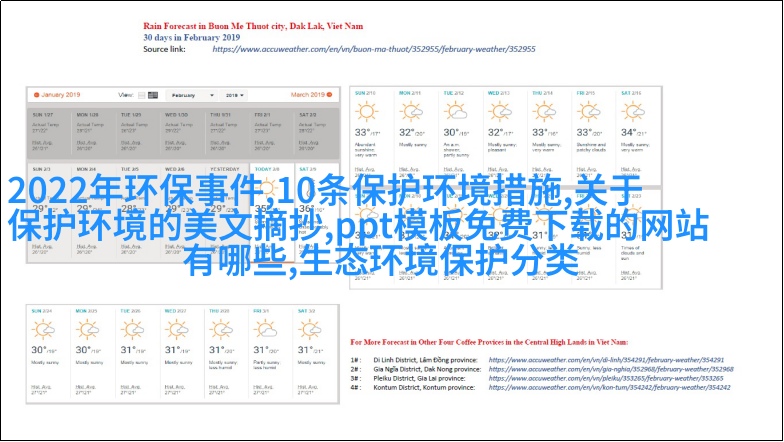Click 'Gia Nghĩa District, Dak Nong province:' text
Viewport: 784px width, 442px height.
point(427,369)
